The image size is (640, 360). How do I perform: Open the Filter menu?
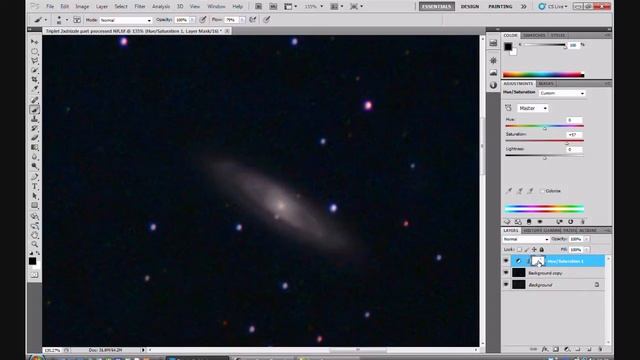(x=140, y=7)
